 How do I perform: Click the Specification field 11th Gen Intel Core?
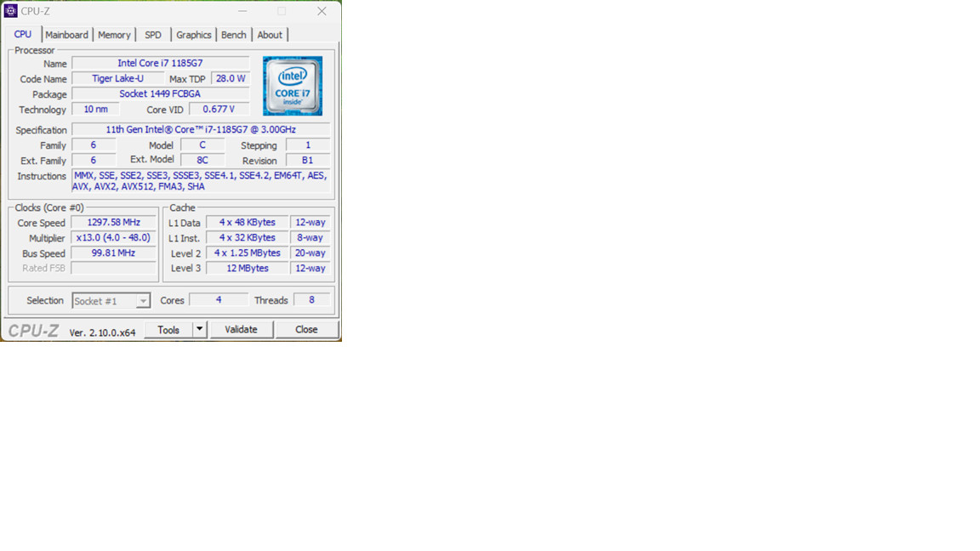click(x=201, y=129)
